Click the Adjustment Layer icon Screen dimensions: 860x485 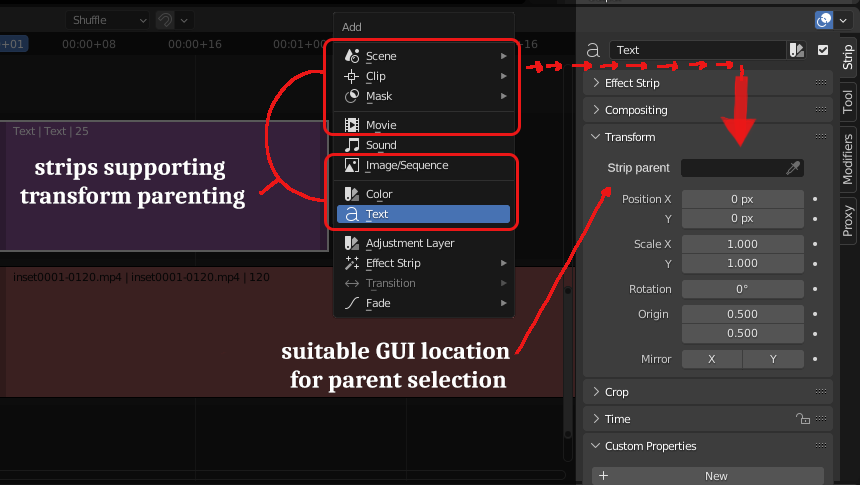pyautogui.click(x=352, y=243)
